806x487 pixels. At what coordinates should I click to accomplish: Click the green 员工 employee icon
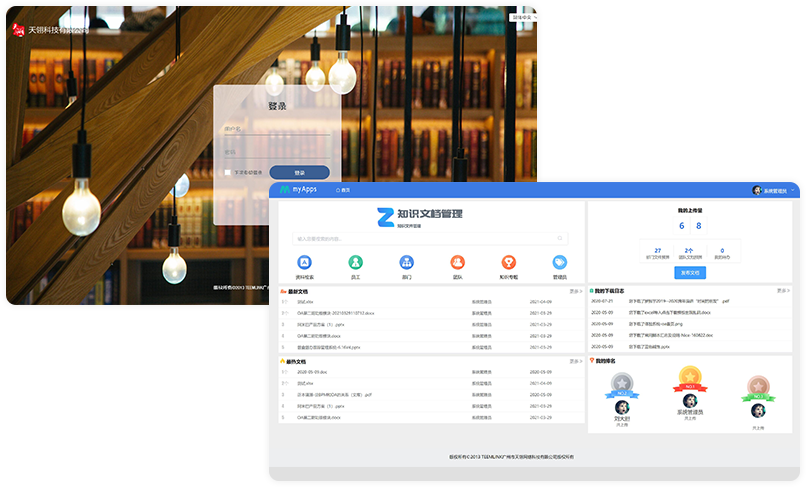355,262
